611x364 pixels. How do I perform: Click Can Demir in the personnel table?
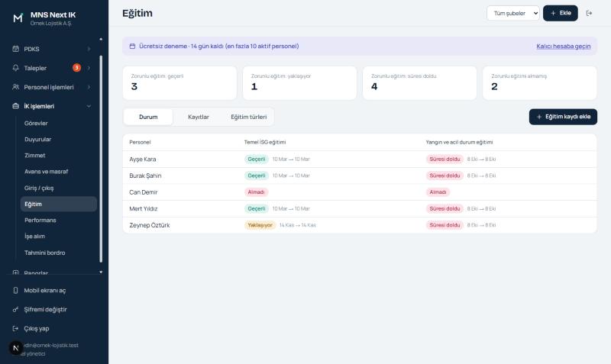click(144, 192)
